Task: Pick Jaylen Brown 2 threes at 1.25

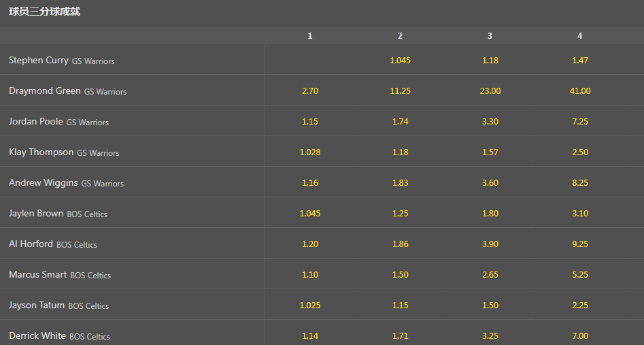Action: (x=400, y=214)
